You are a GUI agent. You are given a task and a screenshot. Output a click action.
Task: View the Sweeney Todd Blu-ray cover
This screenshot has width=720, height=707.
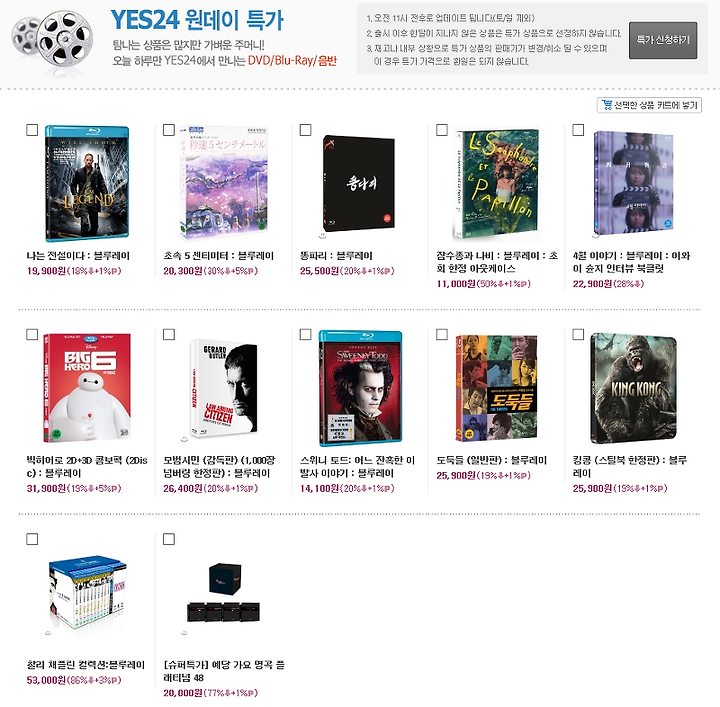coord(360,388)
